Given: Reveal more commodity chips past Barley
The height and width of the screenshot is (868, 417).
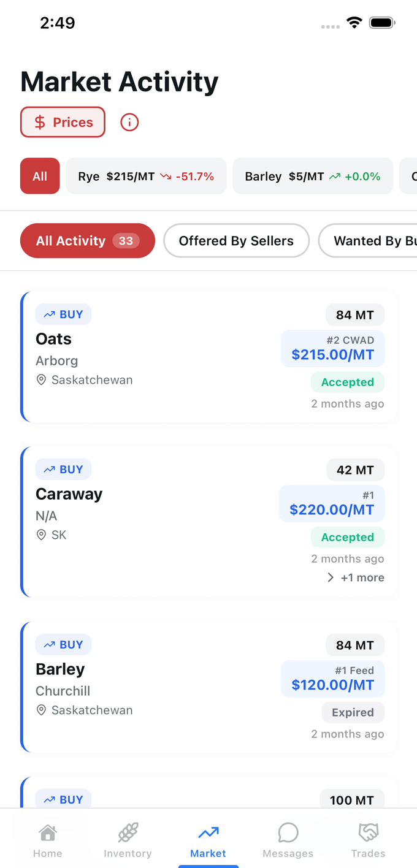Looking at the screenshot, I should click(410, 176).
